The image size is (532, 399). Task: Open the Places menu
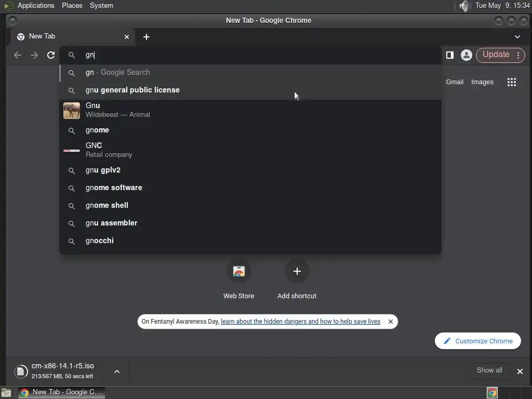[72, 5]
